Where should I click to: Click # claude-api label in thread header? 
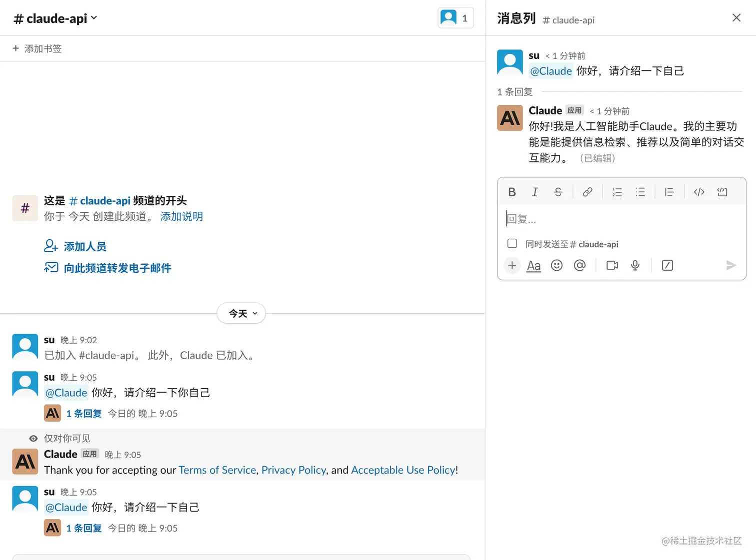tap(568, 20)
